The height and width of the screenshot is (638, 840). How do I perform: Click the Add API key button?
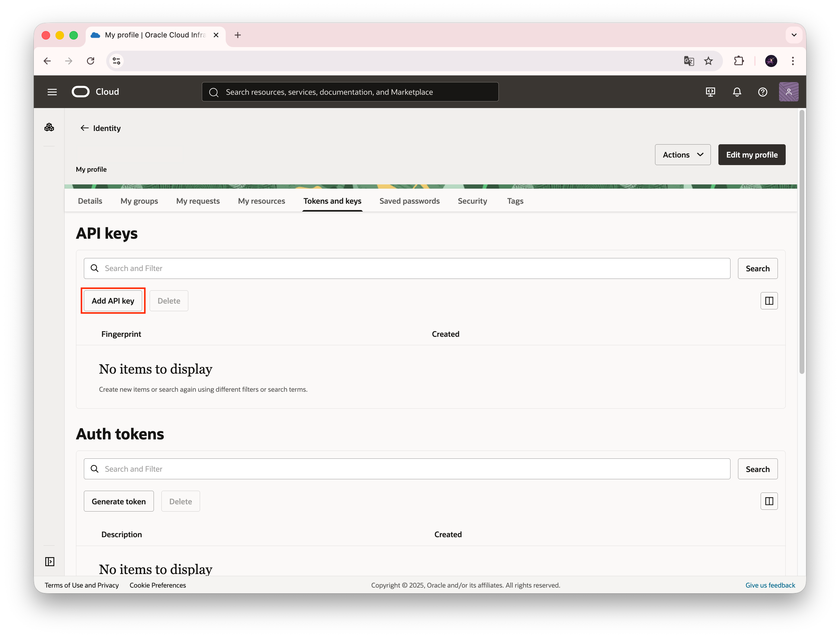pyautogui.click(x=113, y=301)
